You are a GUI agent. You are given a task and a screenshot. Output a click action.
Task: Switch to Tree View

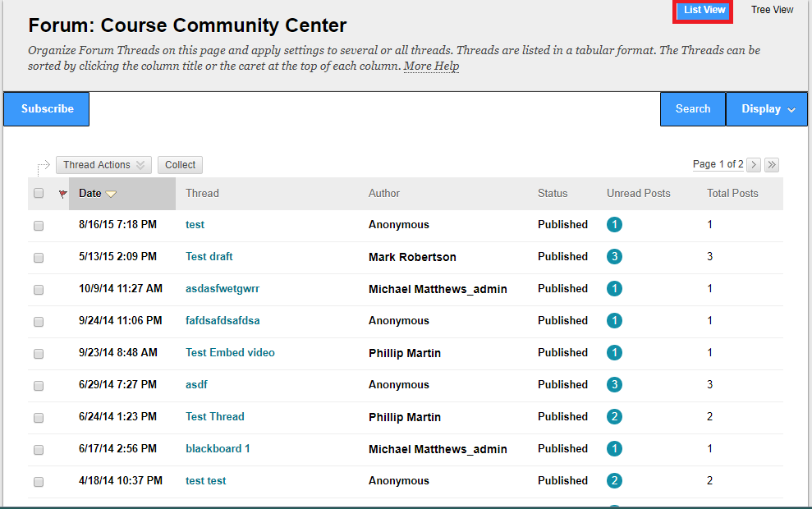772,9
